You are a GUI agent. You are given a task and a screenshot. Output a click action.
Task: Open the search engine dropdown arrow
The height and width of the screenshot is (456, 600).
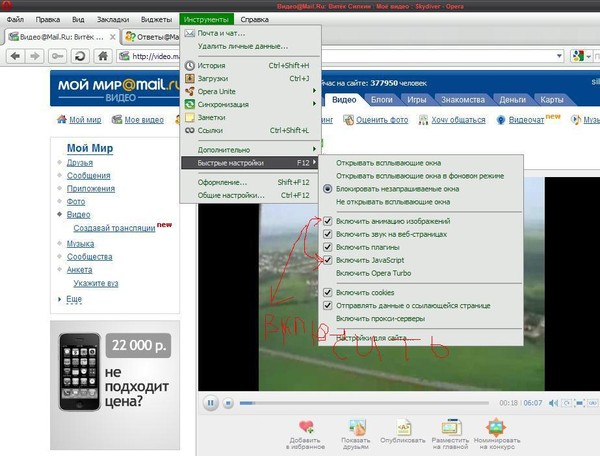point(588,56)
